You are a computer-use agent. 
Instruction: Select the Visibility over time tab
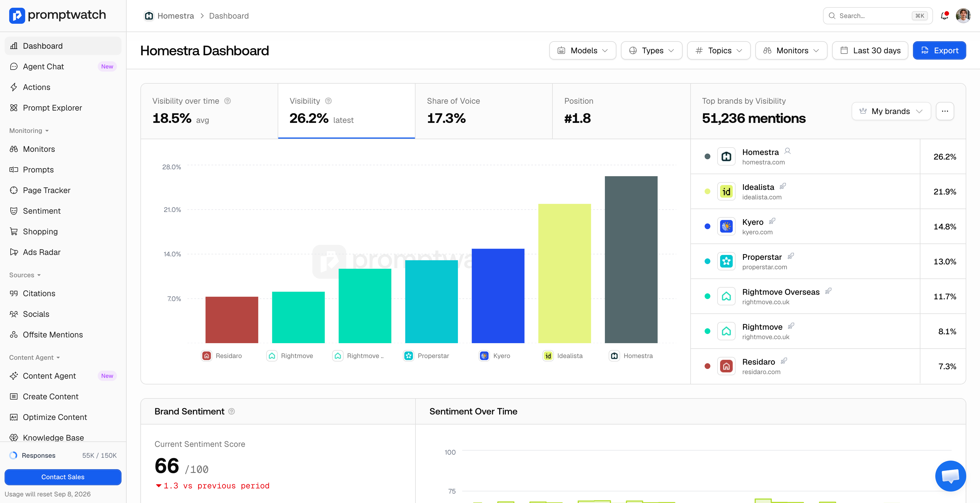(209, 111)
